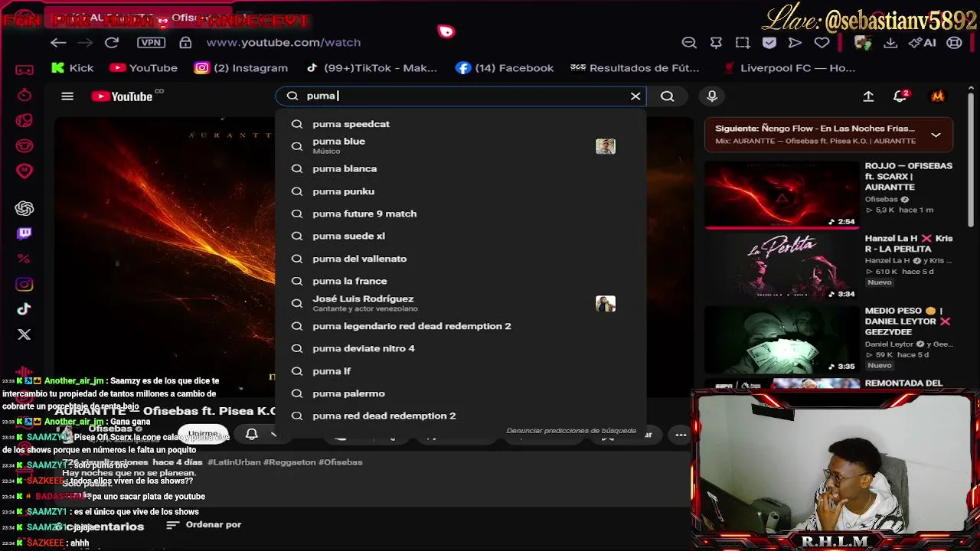Click the YouTube logo to go home
980x551 pixels.
pyautogui.click(x=122, y=96)
